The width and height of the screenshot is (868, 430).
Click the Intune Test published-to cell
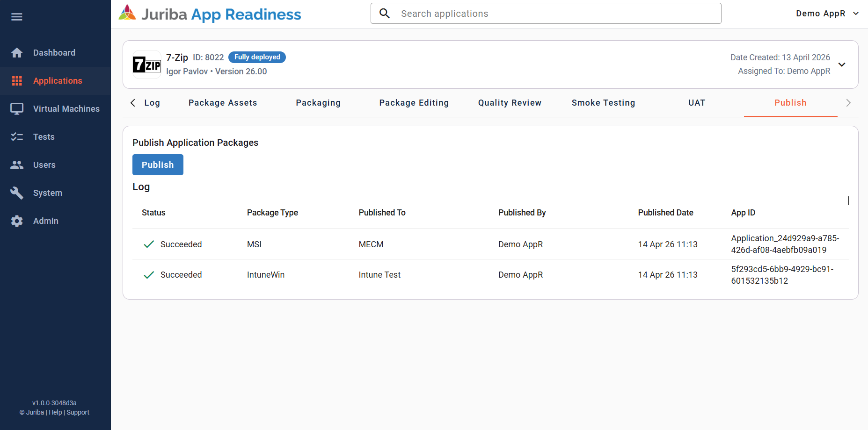[379, 275]
